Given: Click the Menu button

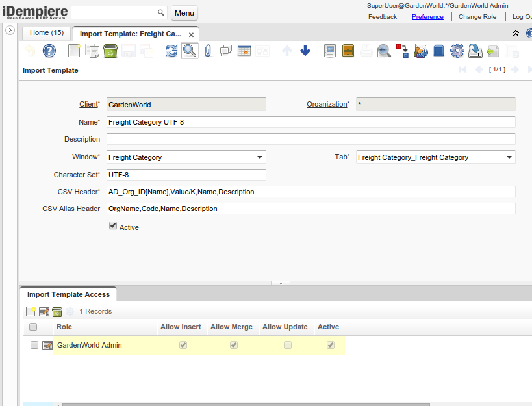Looking at the screenshot, I should coord(184,13).
